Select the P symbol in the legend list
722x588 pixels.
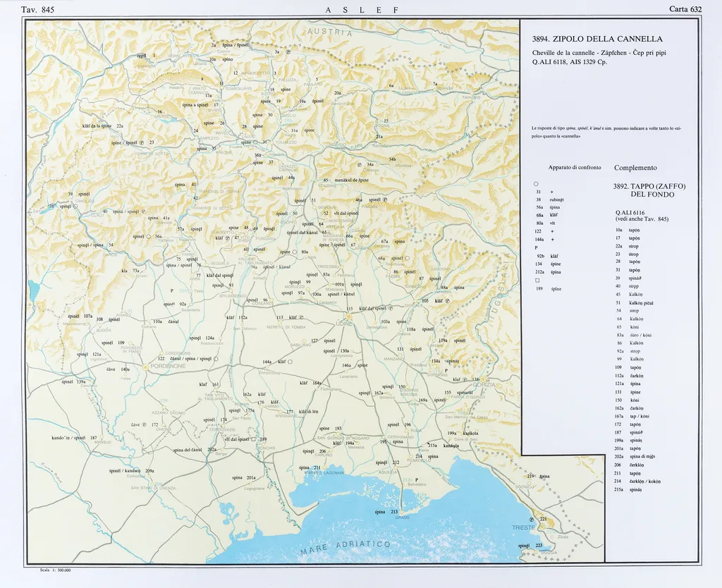[x=537, y=248]
